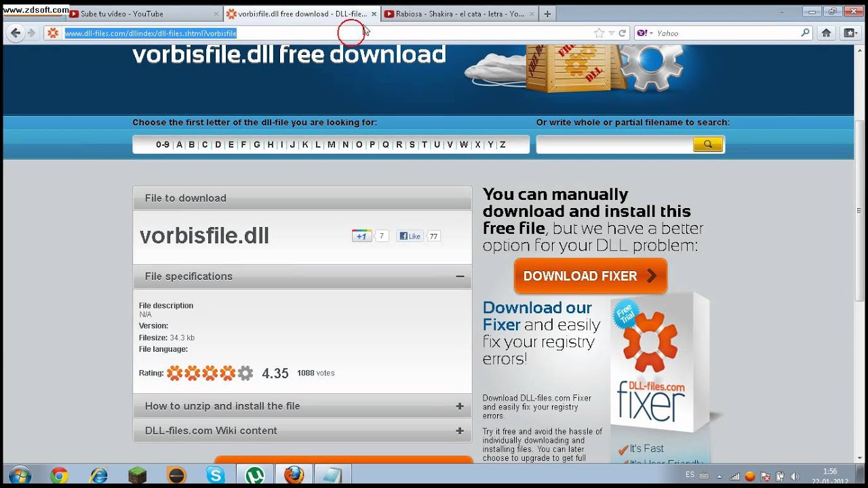Open Yahoo search engine selector

pyautogui.click(x=645, y=33)
